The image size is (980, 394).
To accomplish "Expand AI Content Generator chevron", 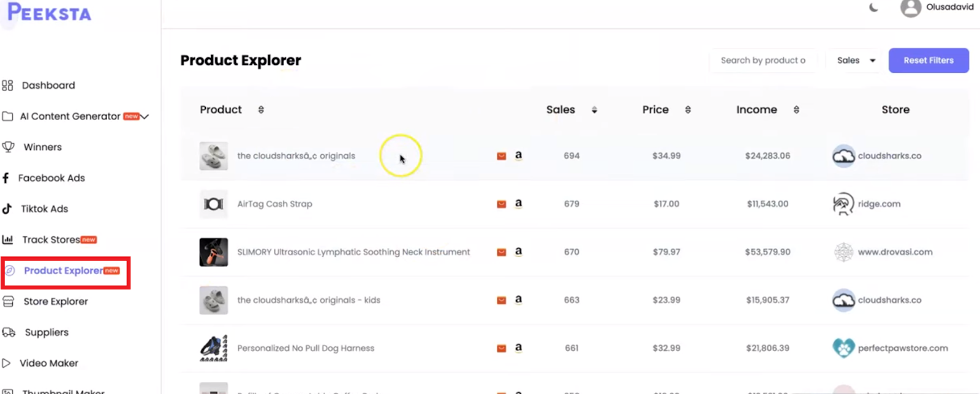I will coord(145,116).
